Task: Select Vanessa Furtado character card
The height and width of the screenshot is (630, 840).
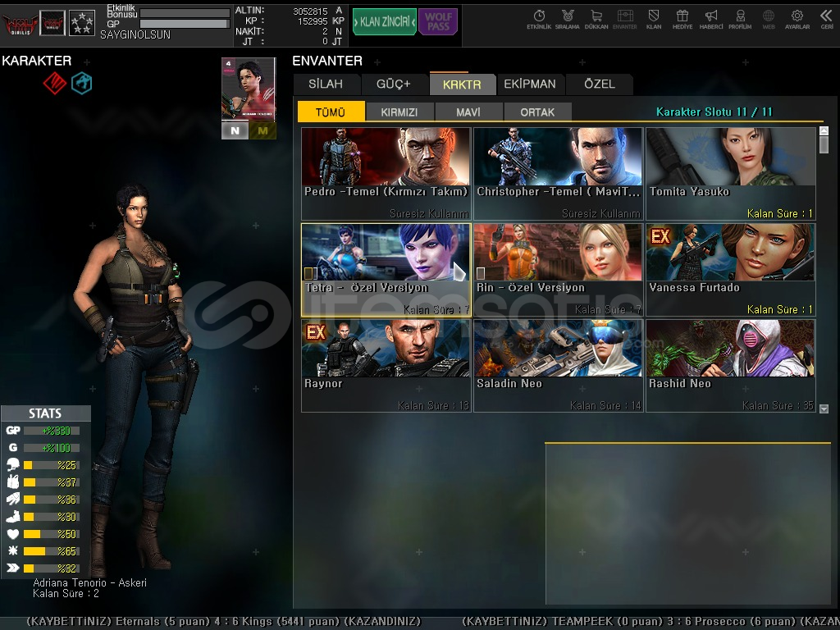Action: (731, 269)
